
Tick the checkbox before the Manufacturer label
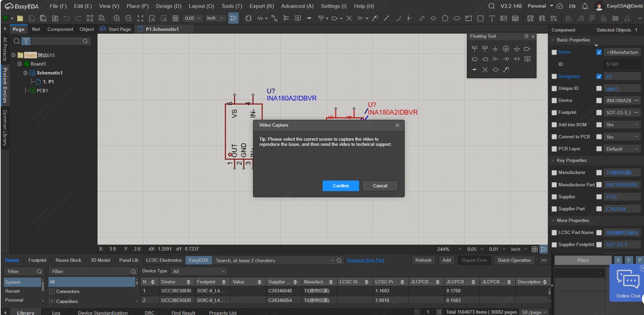pos(554,173)
